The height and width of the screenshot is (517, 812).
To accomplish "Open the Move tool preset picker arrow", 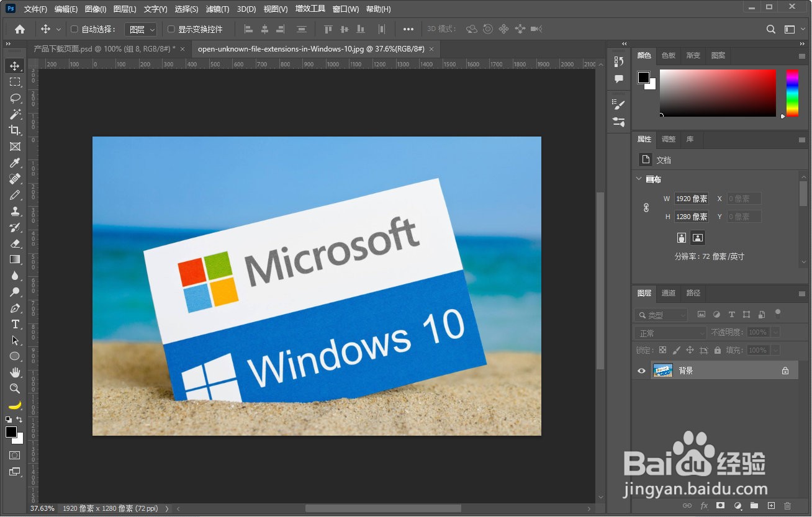I will tap(59, 29).
